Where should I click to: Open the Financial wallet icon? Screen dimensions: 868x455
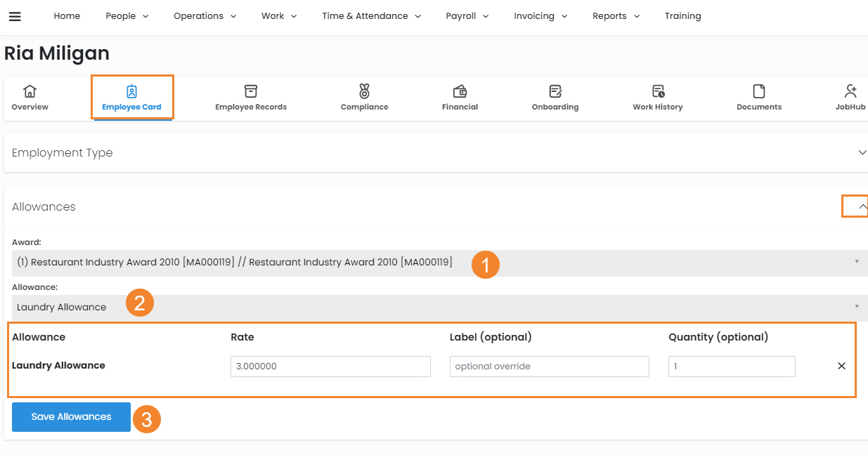[x=460, y=91]
